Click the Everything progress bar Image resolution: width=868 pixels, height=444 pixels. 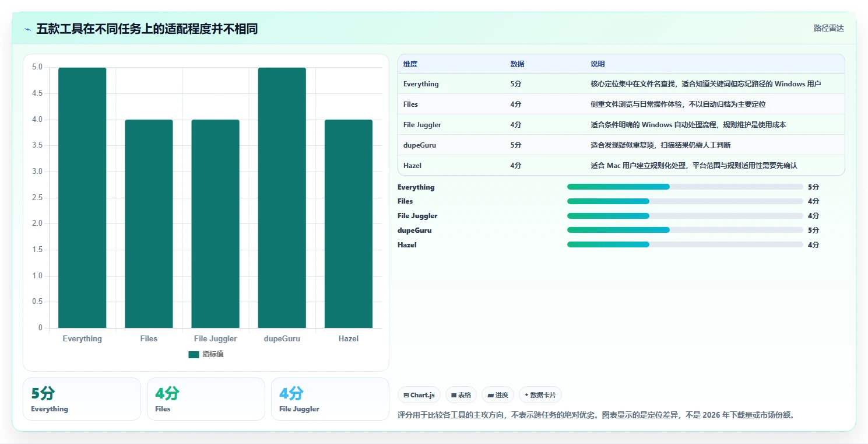pos(685,187)
